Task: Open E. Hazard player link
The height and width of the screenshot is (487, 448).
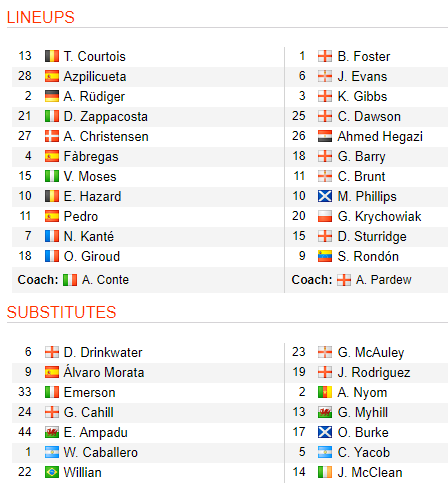Action: point(92,196)
